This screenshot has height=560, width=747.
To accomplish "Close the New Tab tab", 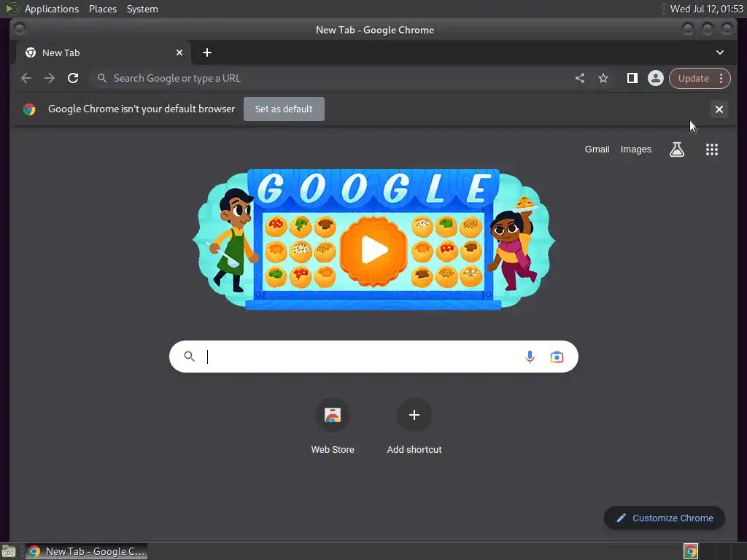I will click(x=179, y=52).
